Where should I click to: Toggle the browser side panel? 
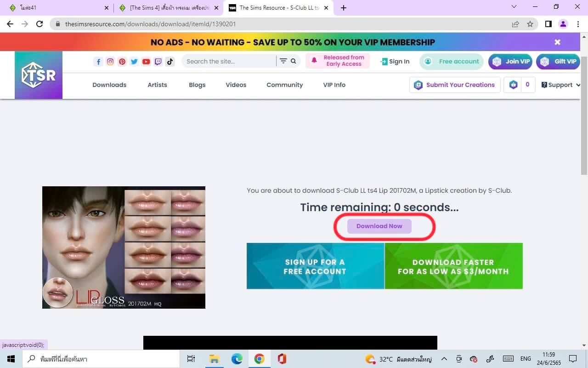[x=548, y=24]
